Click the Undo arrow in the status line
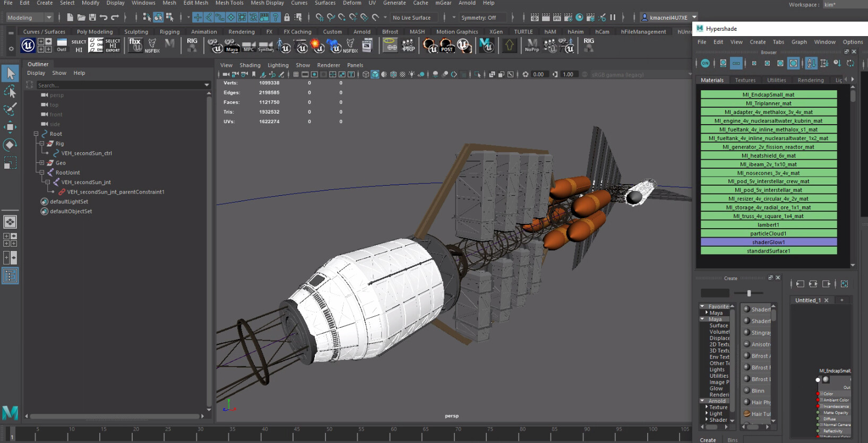This screenshot has width=868, height=443. pyautogui.click(x=104, y=18)
